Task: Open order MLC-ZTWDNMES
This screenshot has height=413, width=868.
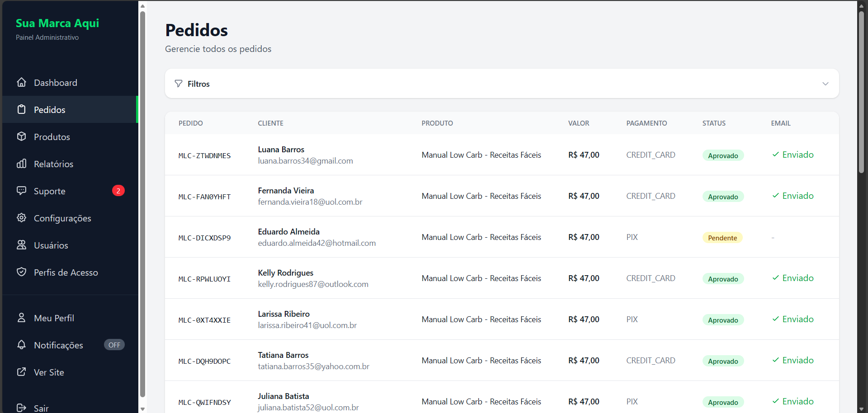Action: [204, 155]
